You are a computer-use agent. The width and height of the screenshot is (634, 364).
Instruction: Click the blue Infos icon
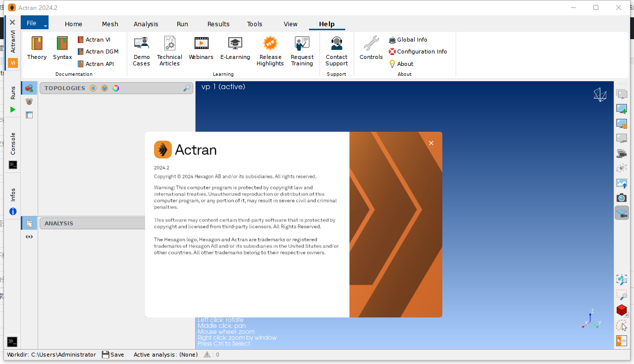pos(13,211)
